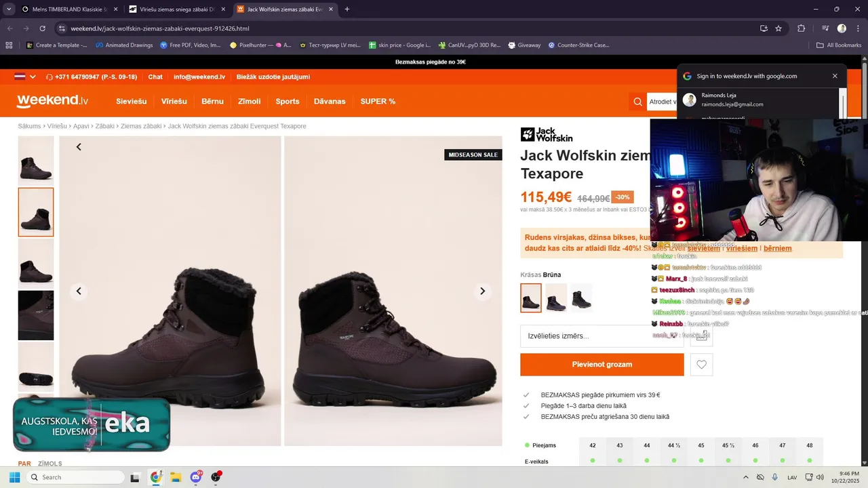Click the Jack Wolfskin brand logo
The width and height of the screenshot is (868, 488).
click(547, 134)
